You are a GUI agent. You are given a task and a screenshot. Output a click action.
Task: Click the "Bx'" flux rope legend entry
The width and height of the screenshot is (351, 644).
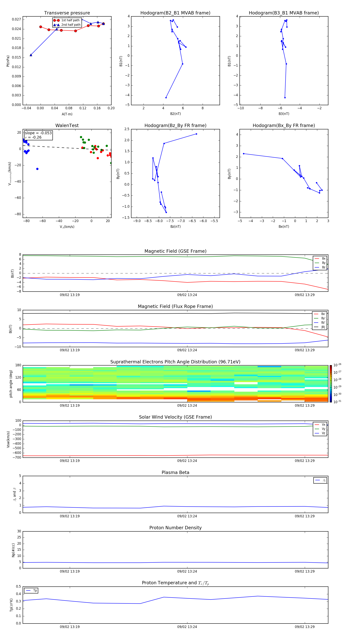point(320,314)
